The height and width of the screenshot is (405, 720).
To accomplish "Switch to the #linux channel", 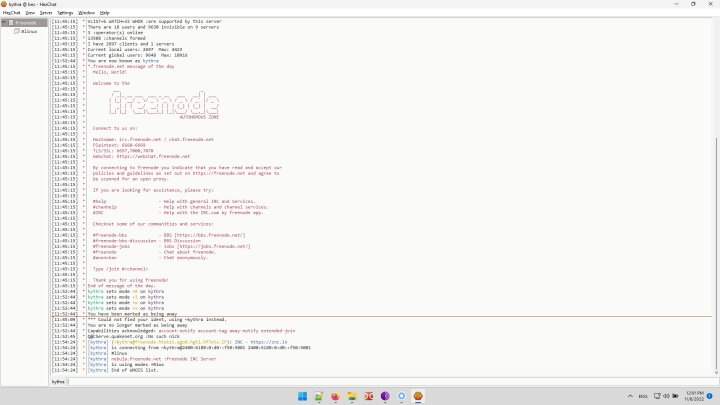I will tap(29, 31).
